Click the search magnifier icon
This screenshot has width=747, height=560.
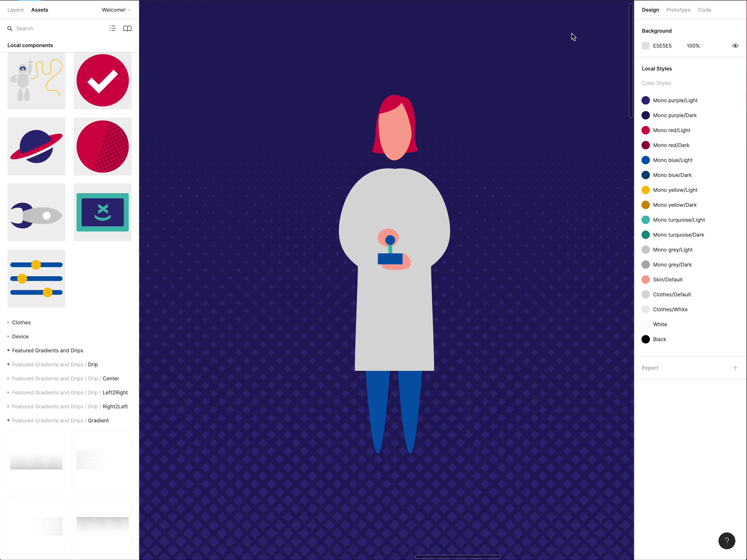tap(10, 28)
